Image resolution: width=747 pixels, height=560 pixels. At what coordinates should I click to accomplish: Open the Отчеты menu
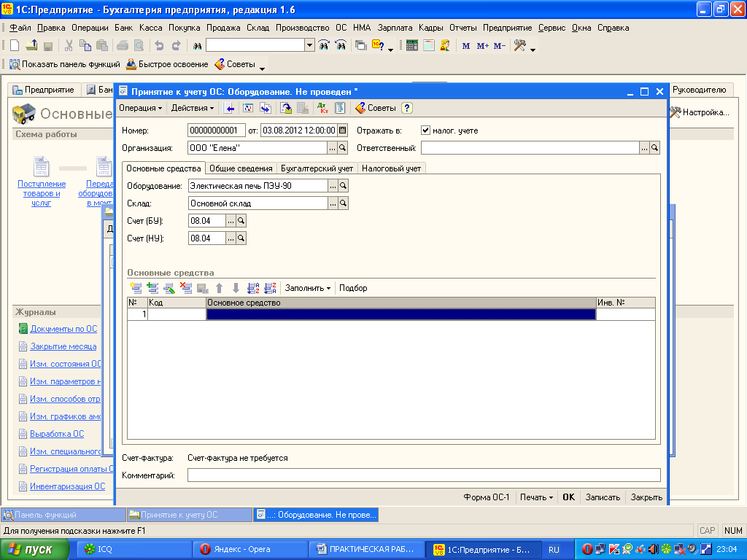tap(462, 28)
